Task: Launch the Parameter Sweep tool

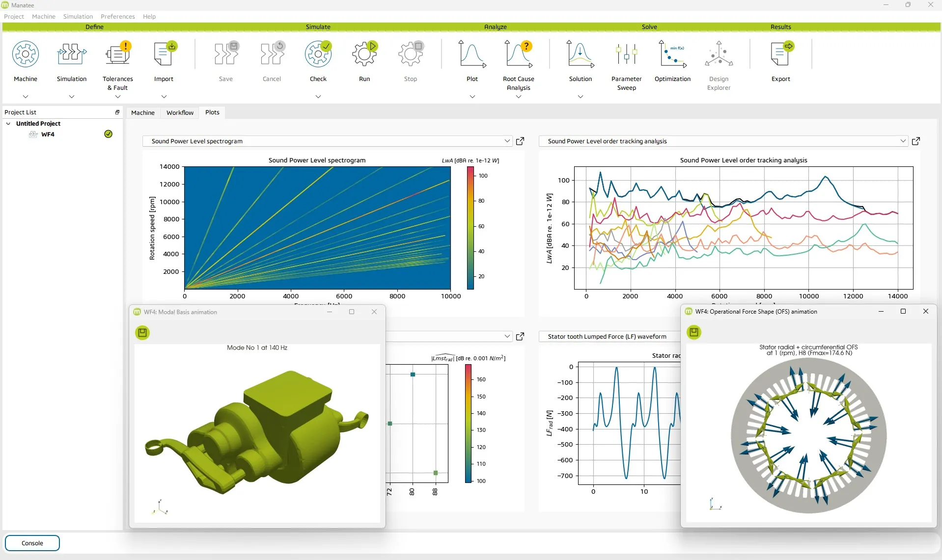Action: tap(626, 54)
